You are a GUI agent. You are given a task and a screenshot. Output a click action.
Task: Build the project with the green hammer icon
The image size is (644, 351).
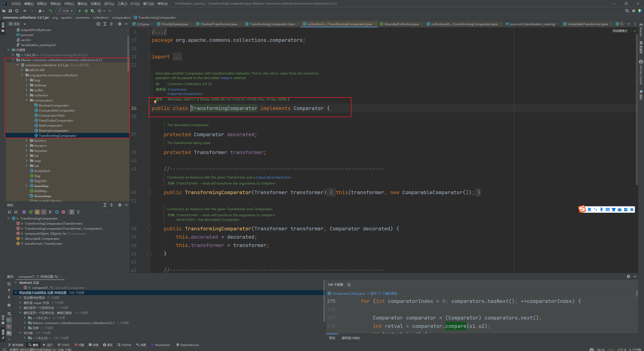(x=51, y=11)
